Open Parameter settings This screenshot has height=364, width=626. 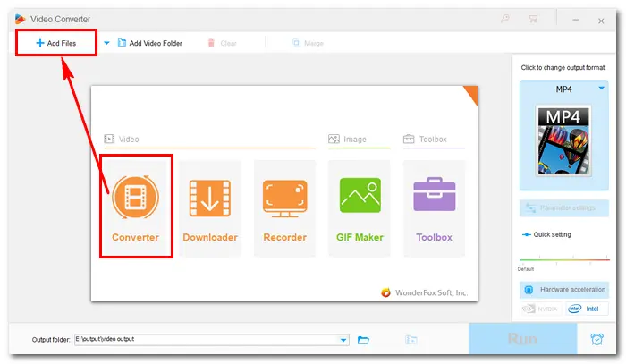563,208
